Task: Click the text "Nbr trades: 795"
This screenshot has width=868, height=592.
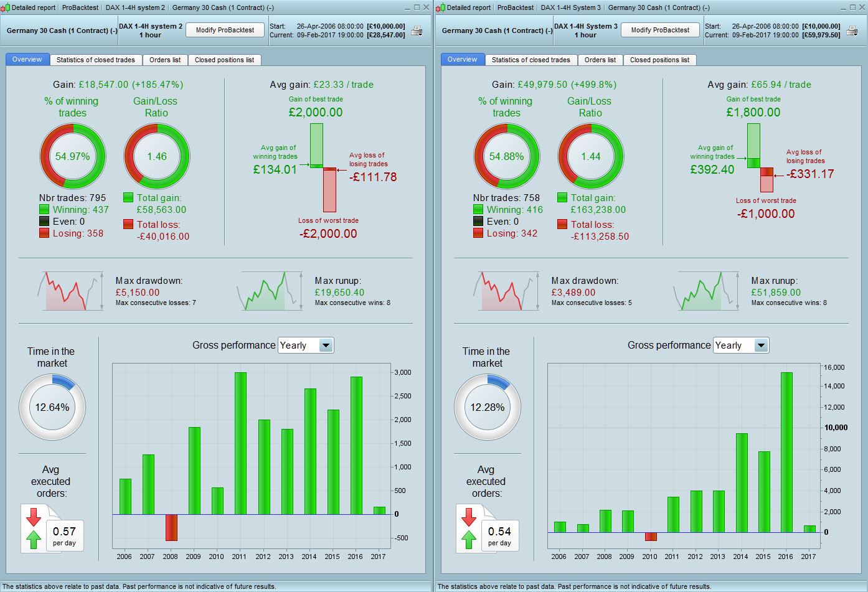Action: (72, 198)
